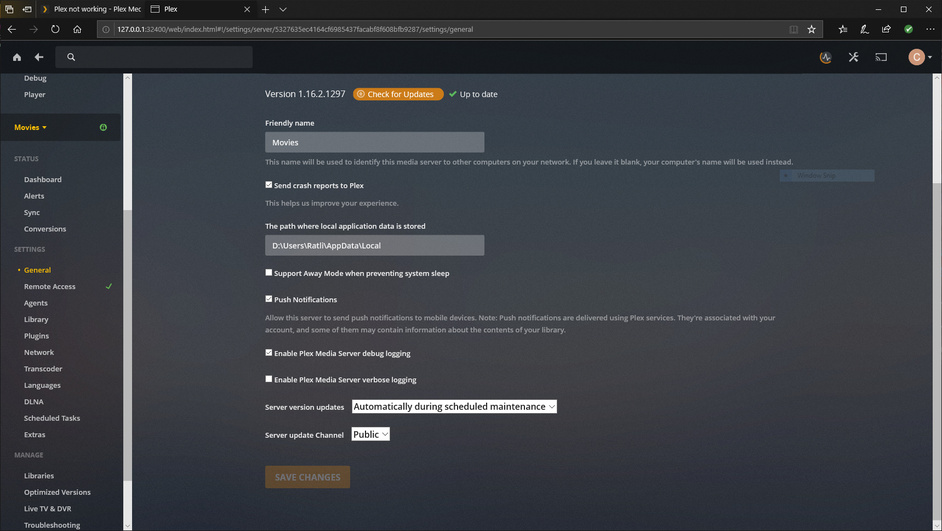Open Transcoder settings

(43, 369)
